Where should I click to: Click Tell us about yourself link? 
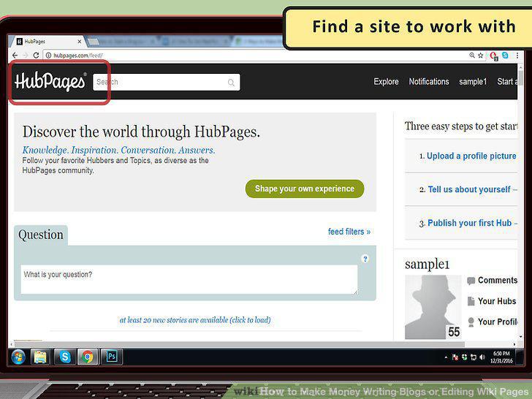click(469, 189)
